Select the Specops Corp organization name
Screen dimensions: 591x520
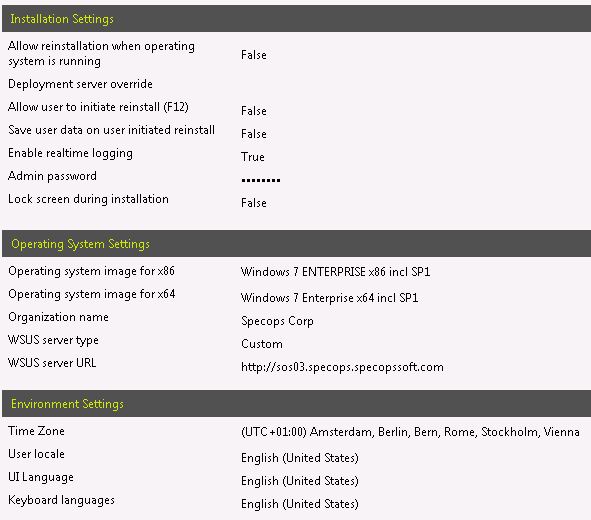[x=277, y=321]
